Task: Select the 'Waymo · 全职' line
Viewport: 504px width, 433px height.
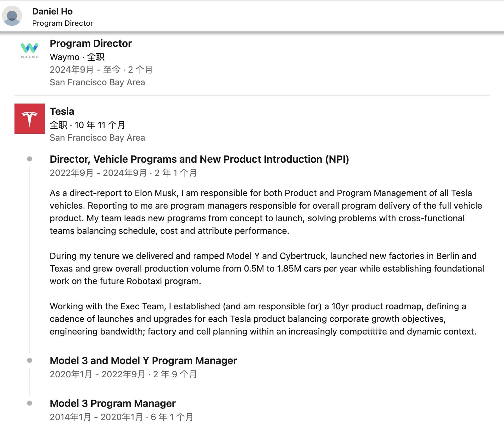Action: [x=77, y=57]
